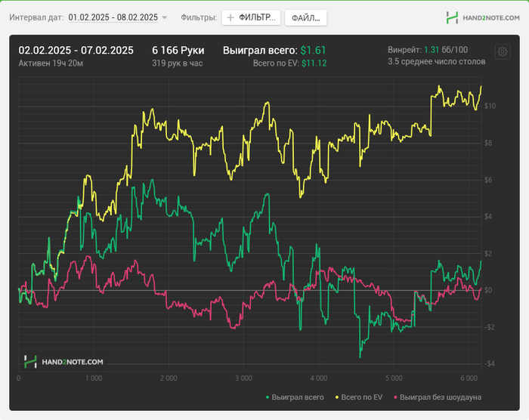Click the 1 000 x-axis label
529x420 pixels.
(x=94, y=378)
